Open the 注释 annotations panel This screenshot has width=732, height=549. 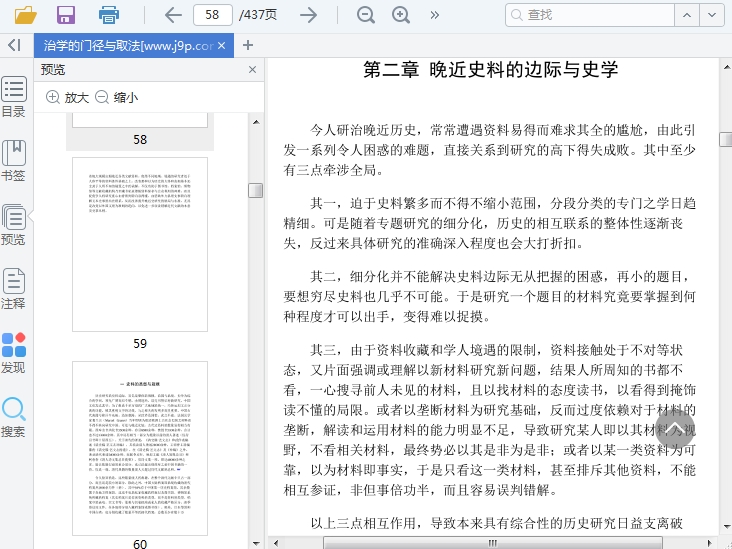pyautogui.click(x=14, y=289)
